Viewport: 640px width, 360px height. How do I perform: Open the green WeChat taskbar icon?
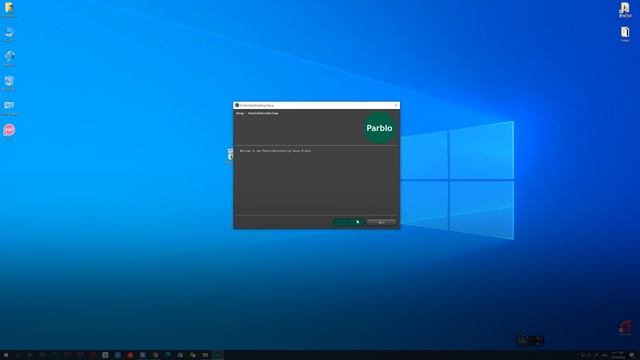tap(193, 355)
